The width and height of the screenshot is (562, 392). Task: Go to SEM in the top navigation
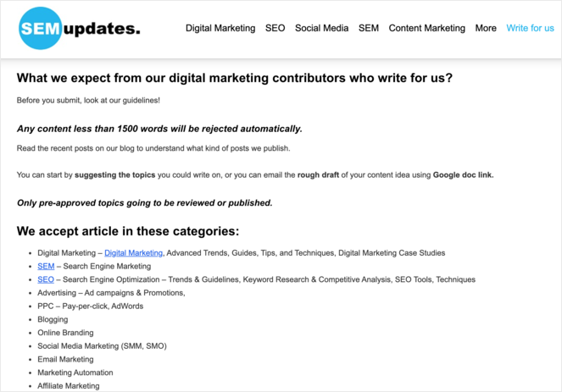coord(369,28)
